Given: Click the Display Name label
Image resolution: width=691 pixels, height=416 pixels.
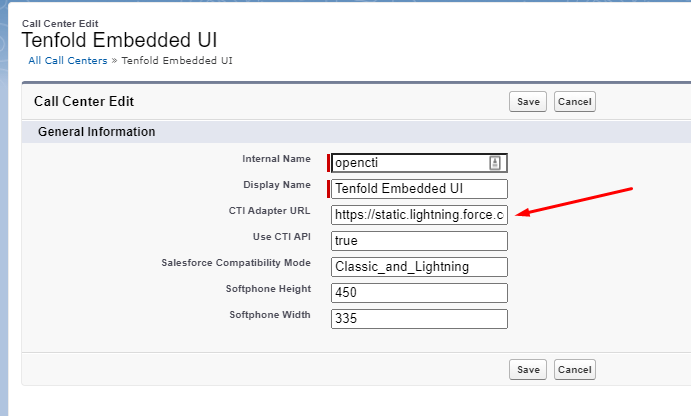Looking at the screenshot, I should click(277, 185).
